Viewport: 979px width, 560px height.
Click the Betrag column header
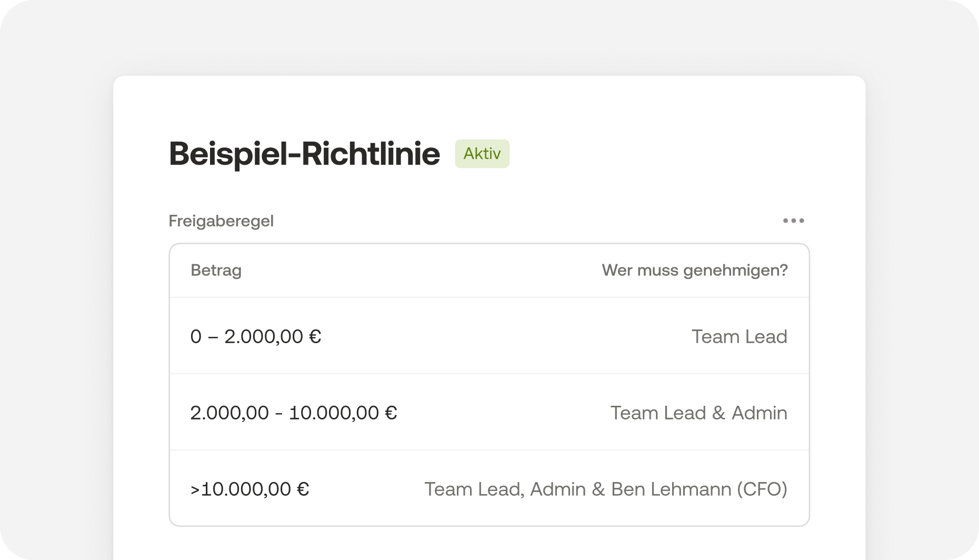point(216,271)
